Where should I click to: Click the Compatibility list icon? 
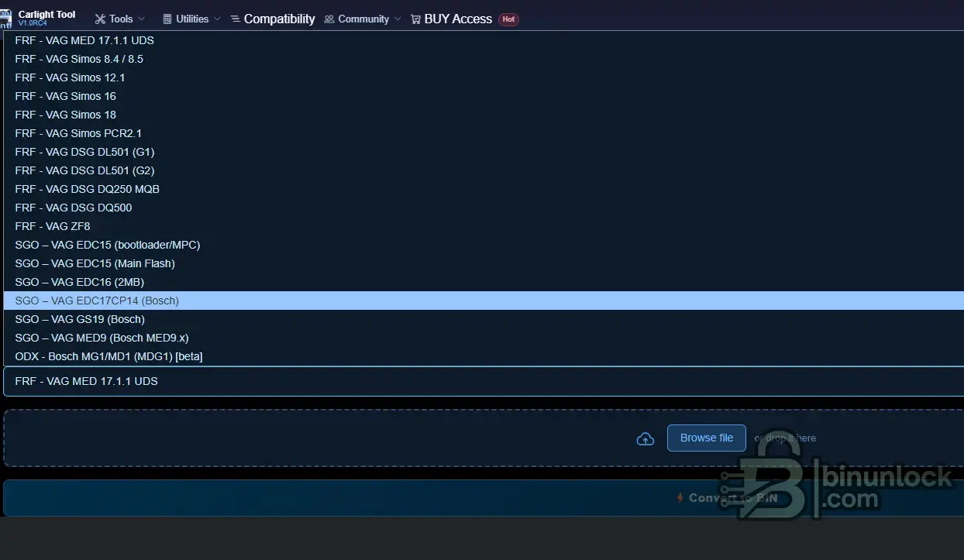tap(236, 19)
